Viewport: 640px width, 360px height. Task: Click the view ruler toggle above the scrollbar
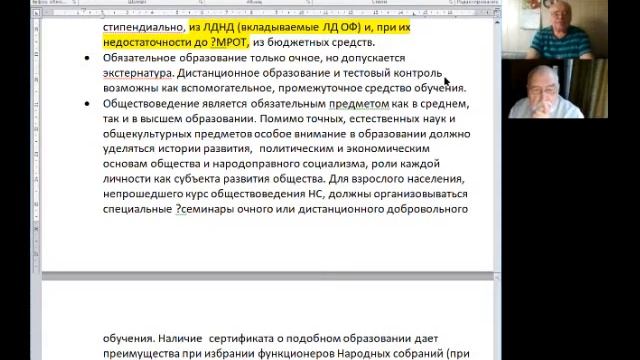497,13
